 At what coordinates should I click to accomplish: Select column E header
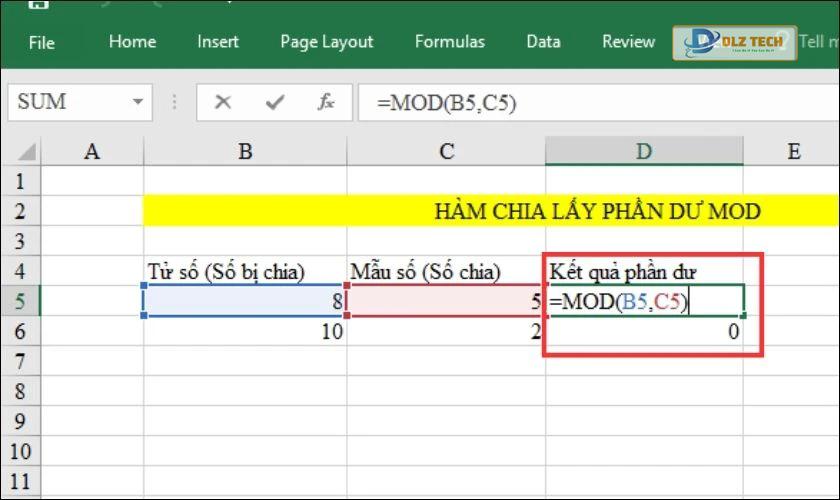click(x=793, y=152)
